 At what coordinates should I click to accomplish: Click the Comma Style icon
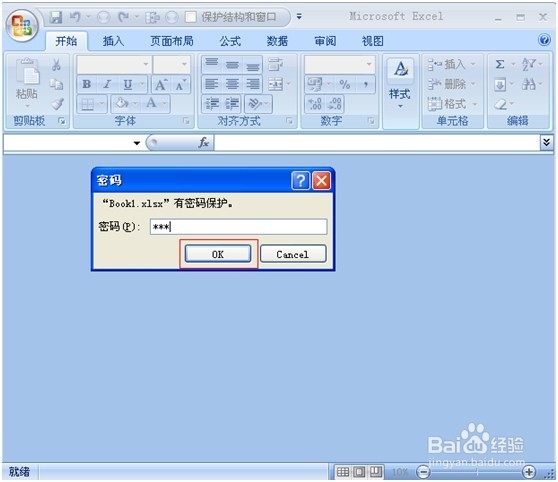tap(365, 85)
